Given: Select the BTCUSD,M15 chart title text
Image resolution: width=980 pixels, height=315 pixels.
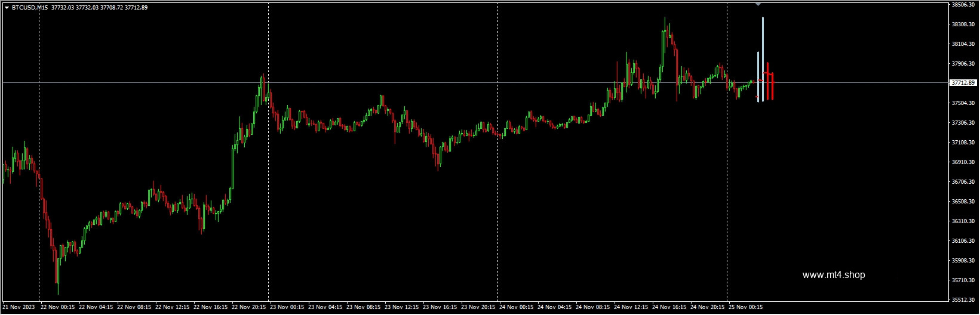Looking at the screenshot, I should pyautogui.click(x=30, y=8).
